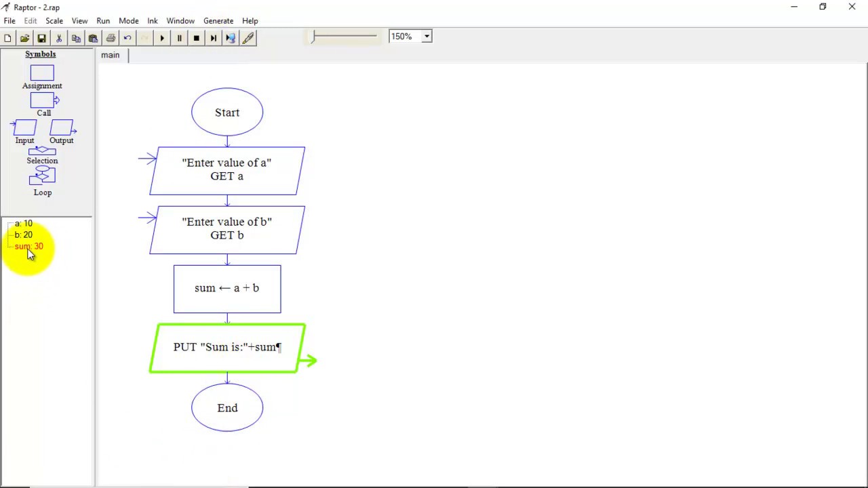The width and height of the screenshot is (868, 488).
Task: Click variable 'b: 20' in watch panel
Action: (x=24, y=235)
